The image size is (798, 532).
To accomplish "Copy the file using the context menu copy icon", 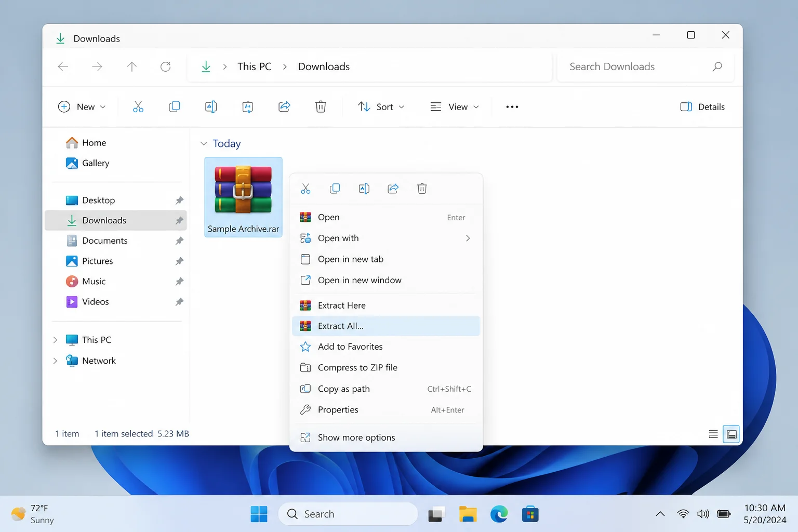I will point(335,189).
